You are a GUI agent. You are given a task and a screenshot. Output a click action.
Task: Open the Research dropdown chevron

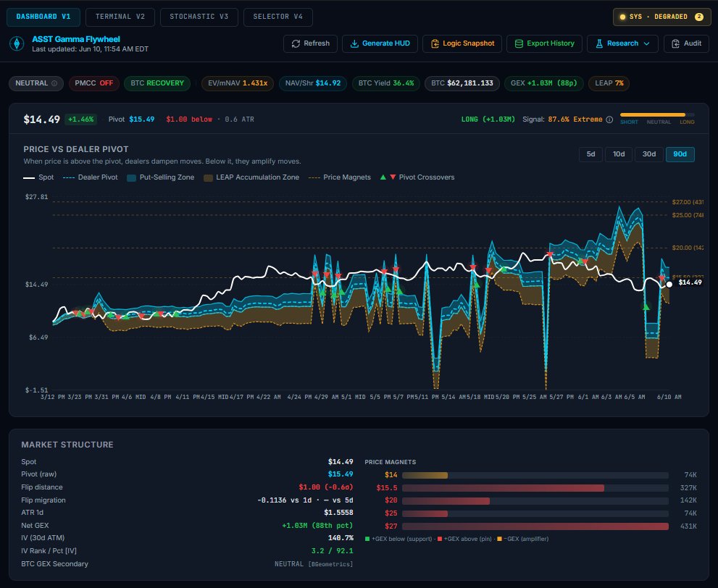pyautogui.click(x=646, y=43)
